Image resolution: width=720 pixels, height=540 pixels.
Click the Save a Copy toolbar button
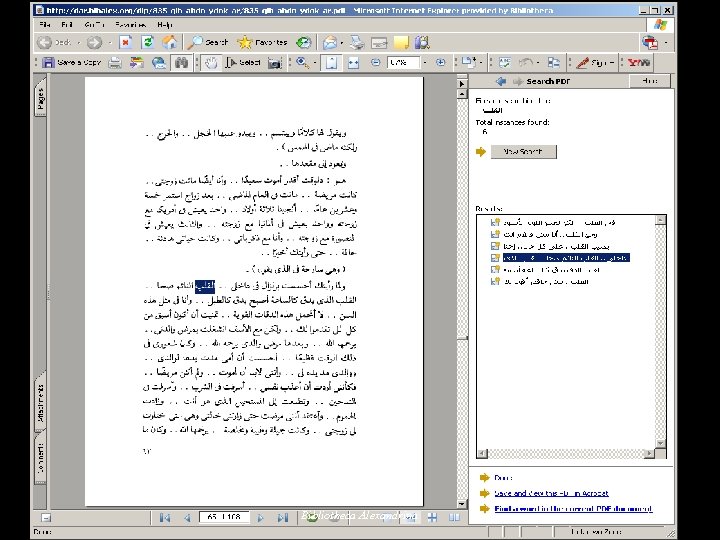[71, 62]
